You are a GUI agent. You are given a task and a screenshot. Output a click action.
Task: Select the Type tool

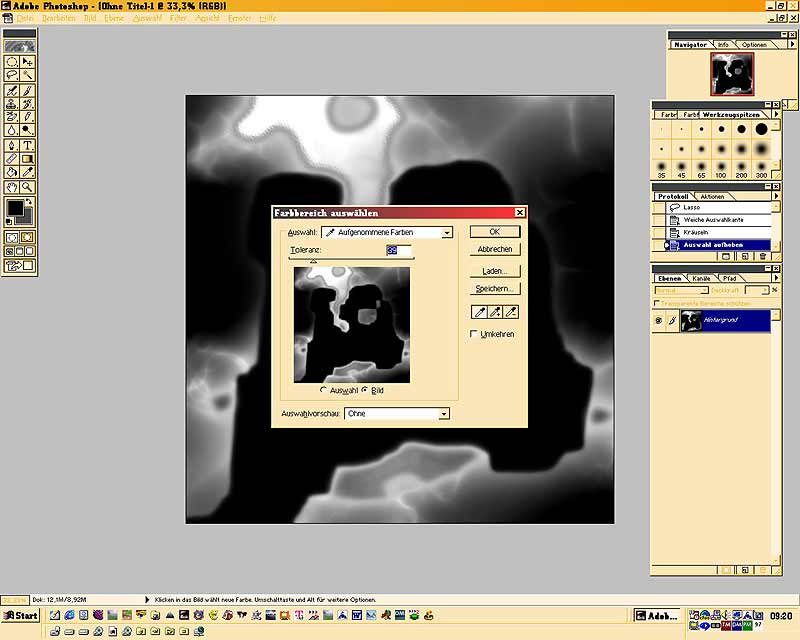click(x=28, y=145)
